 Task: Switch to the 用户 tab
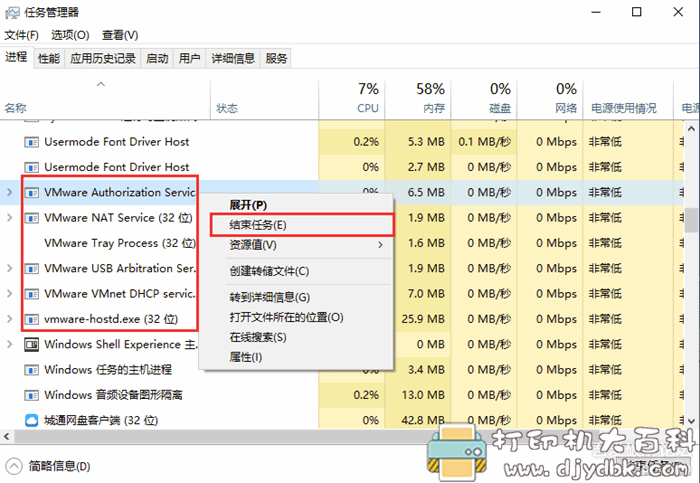(189, 58)
